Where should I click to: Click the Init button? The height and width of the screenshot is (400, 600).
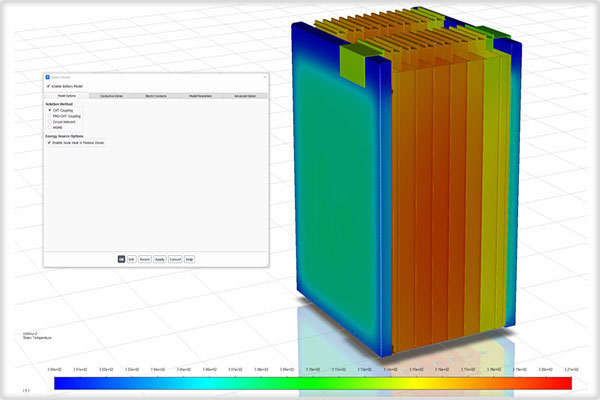coord(132,259)
